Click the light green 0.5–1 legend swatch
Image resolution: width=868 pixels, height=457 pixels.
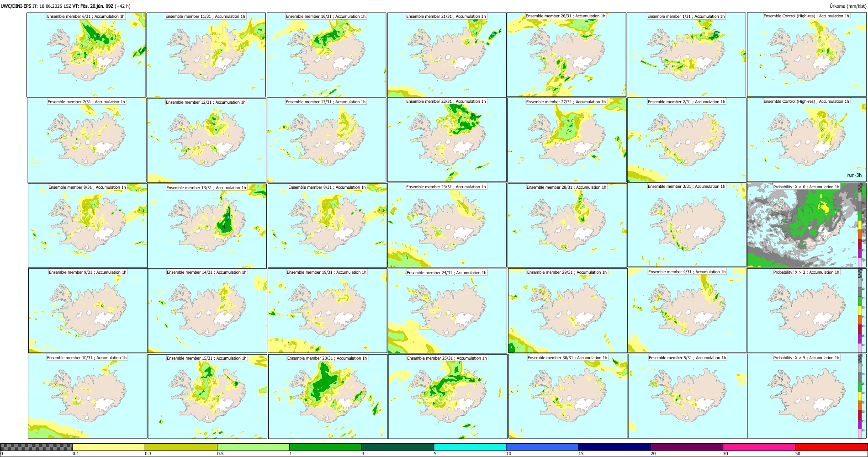tap(253, 447)
